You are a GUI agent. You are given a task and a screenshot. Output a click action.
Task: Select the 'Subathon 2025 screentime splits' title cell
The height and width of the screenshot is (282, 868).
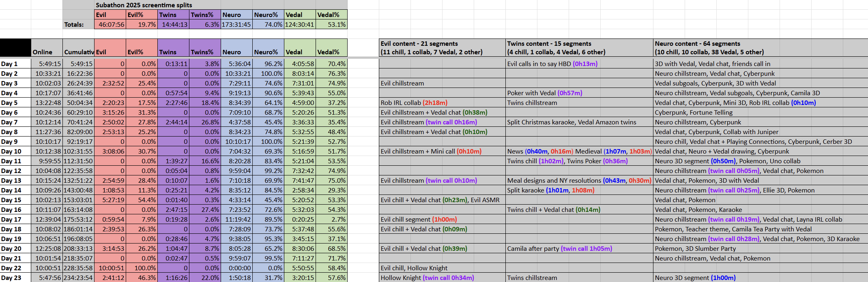pyautogui.click(x=221, y=5)
